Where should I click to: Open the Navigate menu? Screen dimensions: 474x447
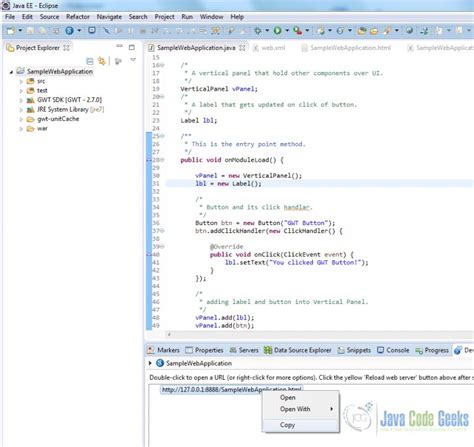(x=109, y=17)
